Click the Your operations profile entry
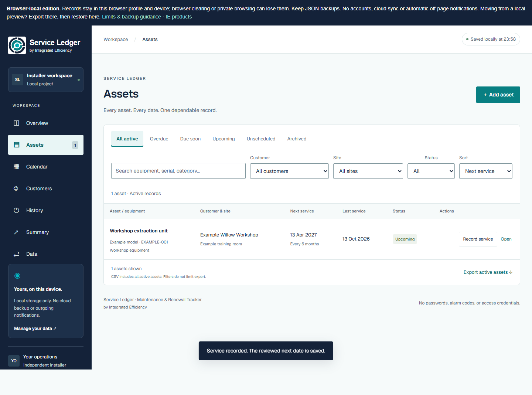The width and height of the screenshot is (532, 395). (x=46, y=361)
